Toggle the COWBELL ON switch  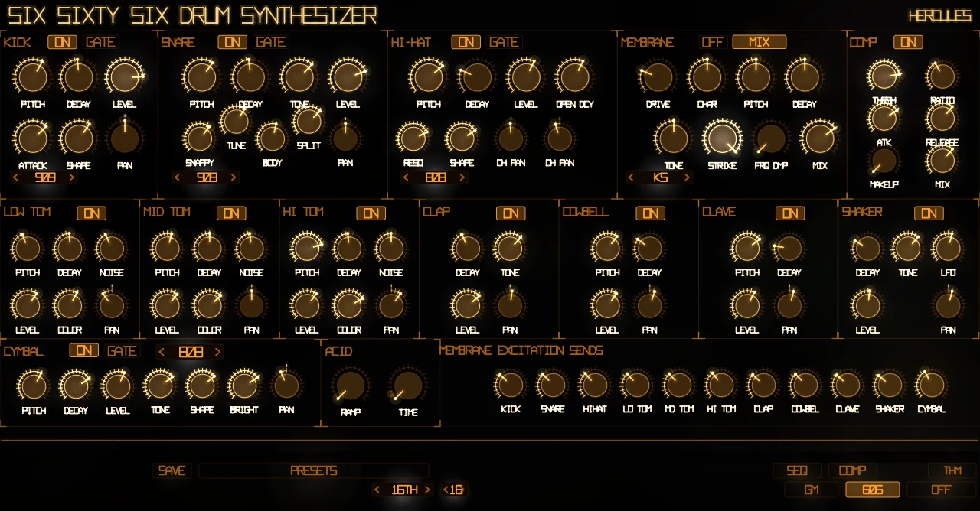point(650,213)
